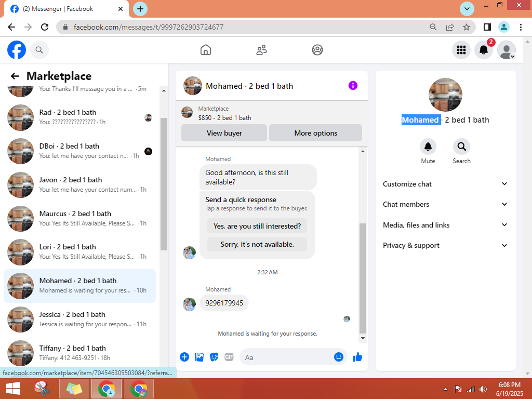Open more actions plus icon in composer
532x399 pixels.
click(x=184, y=357)
